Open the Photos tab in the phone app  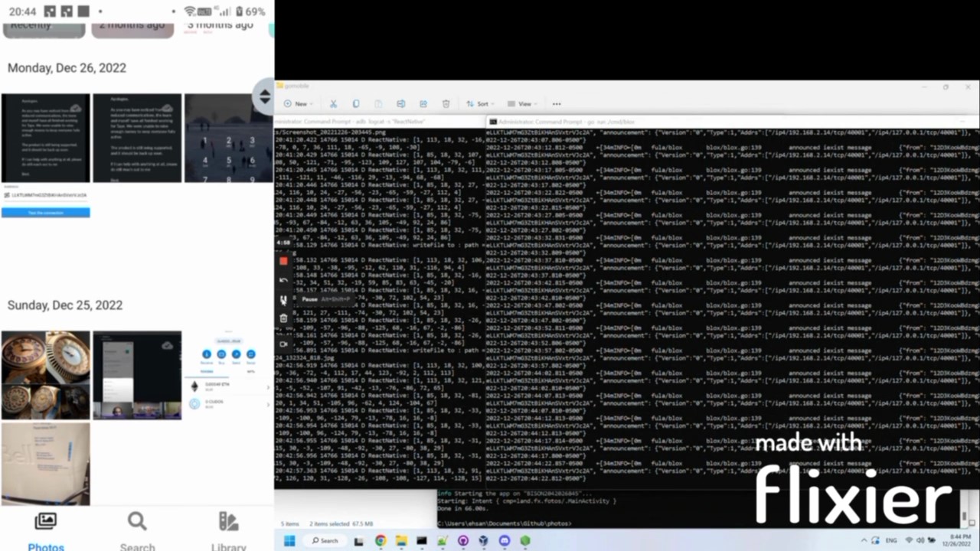click(45, 530)
